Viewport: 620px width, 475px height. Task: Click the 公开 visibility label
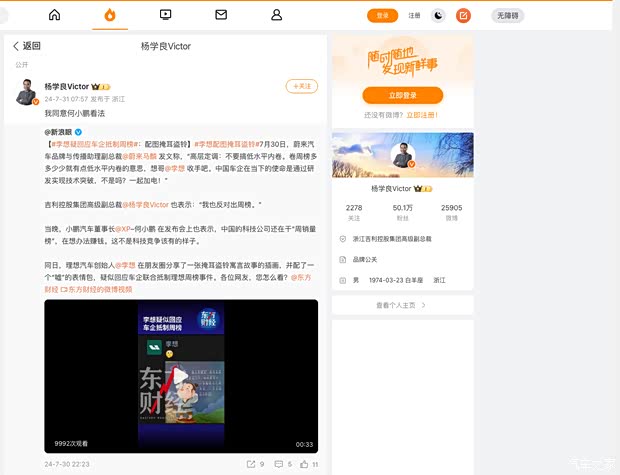(x=22, y=64)
